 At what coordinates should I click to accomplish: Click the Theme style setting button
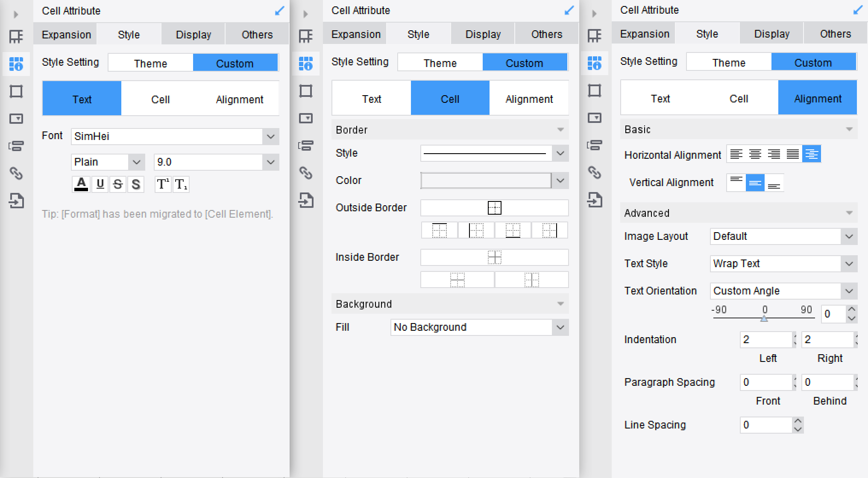click(x=150, y=63)
